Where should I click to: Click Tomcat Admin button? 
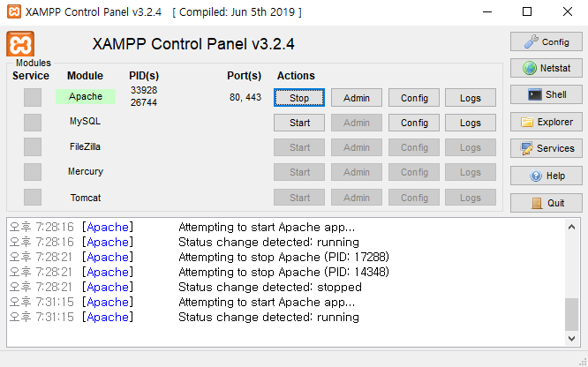click(357, 198)
